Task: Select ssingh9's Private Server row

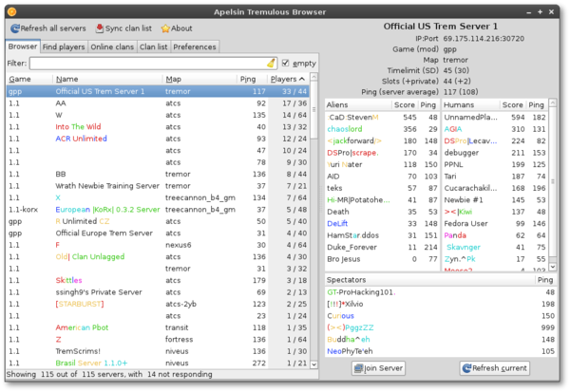Action: (x=158, y=292)
